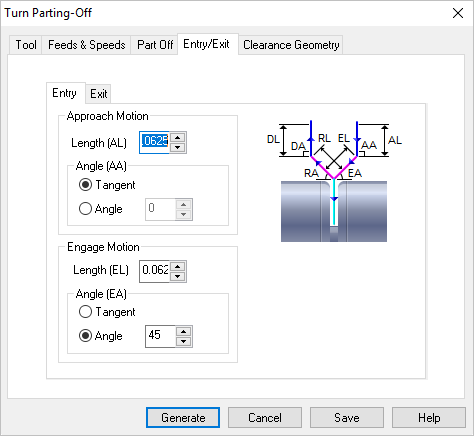Decrease Approach Length (AL) with down arrow
Image resolution: width=474 pixels, height=436 pixels.
click(178, 147)
